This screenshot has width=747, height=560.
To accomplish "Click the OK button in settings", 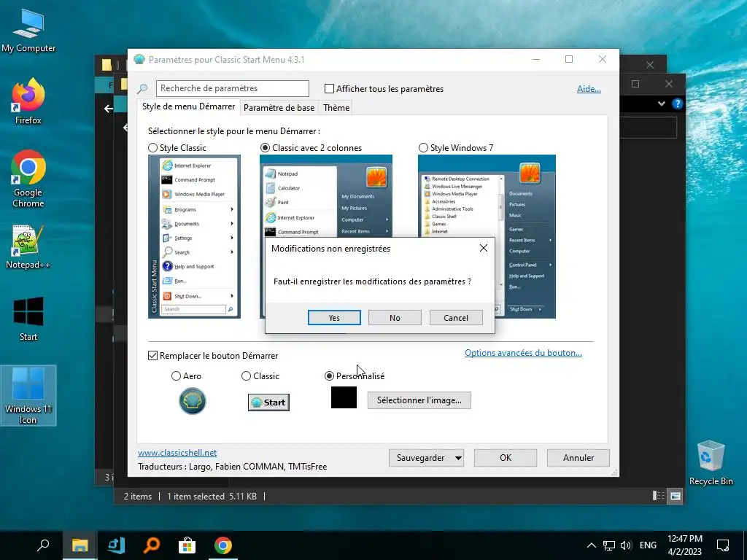I will (x=506, y=458).
